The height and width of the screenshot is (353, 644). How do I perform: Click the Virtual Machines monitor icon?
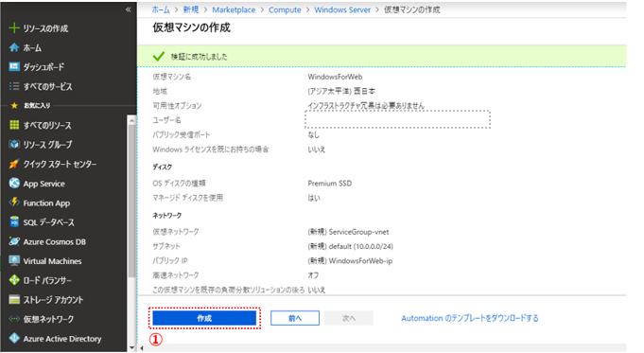tap(14, 261)
